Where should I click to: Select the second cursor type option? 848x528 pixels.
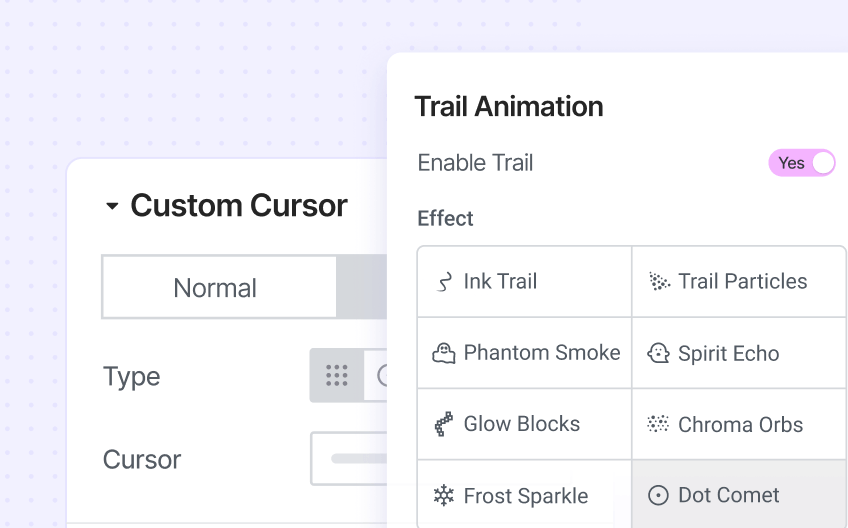378,375
